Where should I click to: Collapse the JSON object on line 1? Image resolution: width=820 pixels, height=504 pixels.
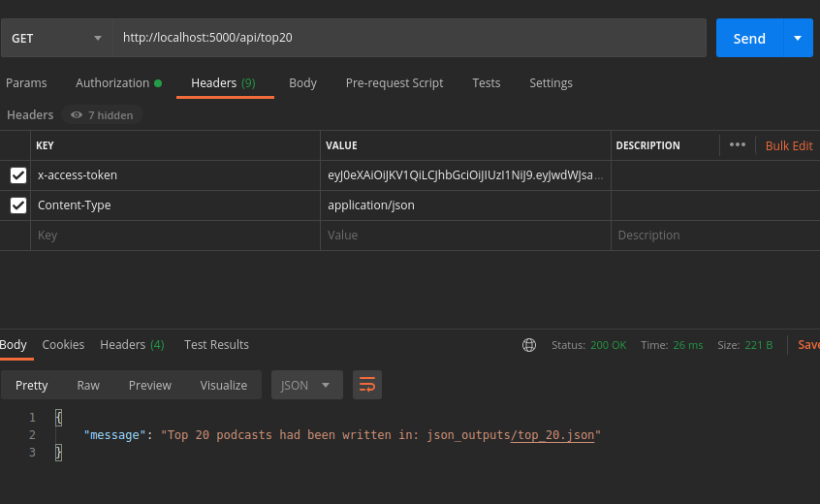tap(58, 418)
